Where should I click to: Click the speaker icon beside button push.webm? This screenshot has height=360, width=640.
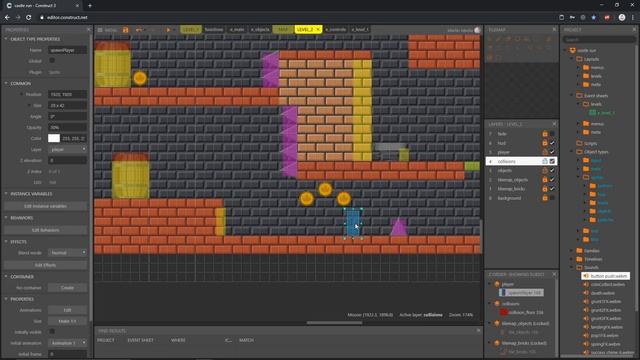(x=586, y=276)
